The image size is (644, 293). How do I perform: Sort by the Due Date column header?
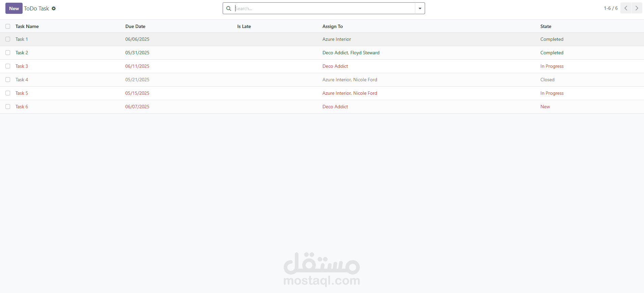pyautogui.click(x=135, y=26)
